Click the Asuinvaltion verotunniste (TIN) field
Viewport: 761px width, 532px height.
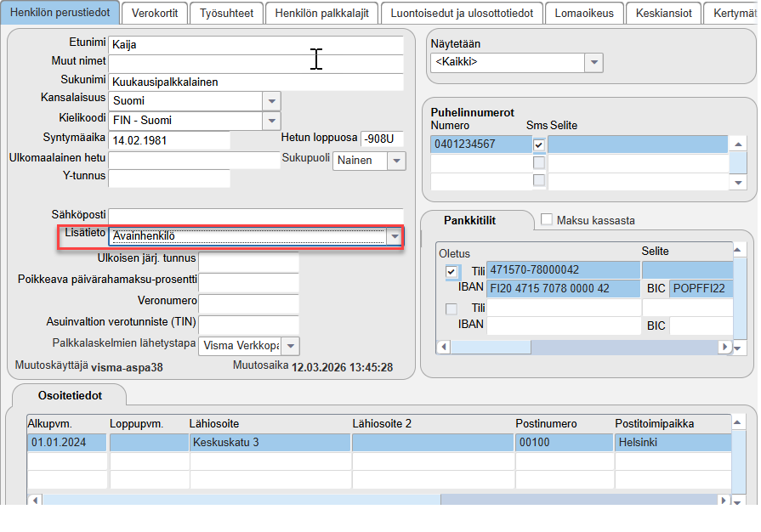tap(248, 325)
